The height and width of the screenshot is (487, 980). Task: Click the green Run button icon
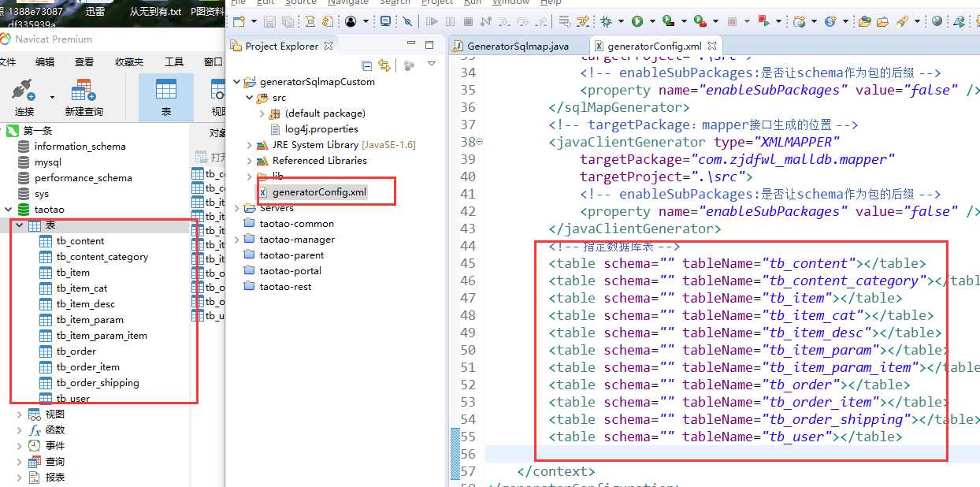[x=637, y=21]
